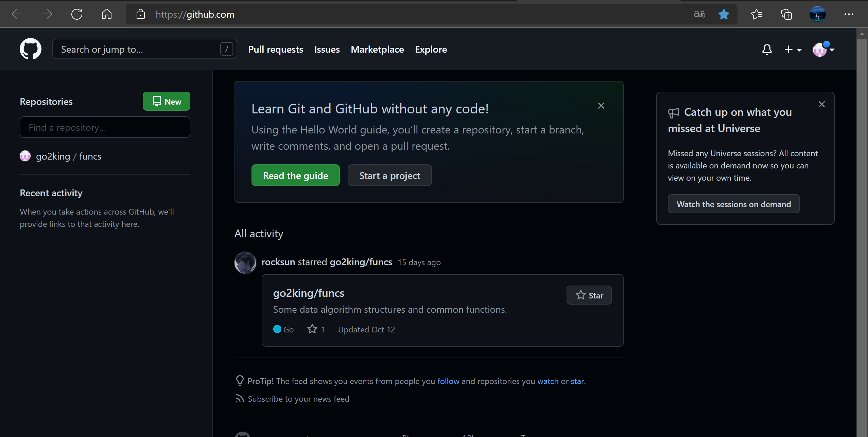Open browser settings and more menu
Viewport: 868px width, 437px height.
click(849, 14)
